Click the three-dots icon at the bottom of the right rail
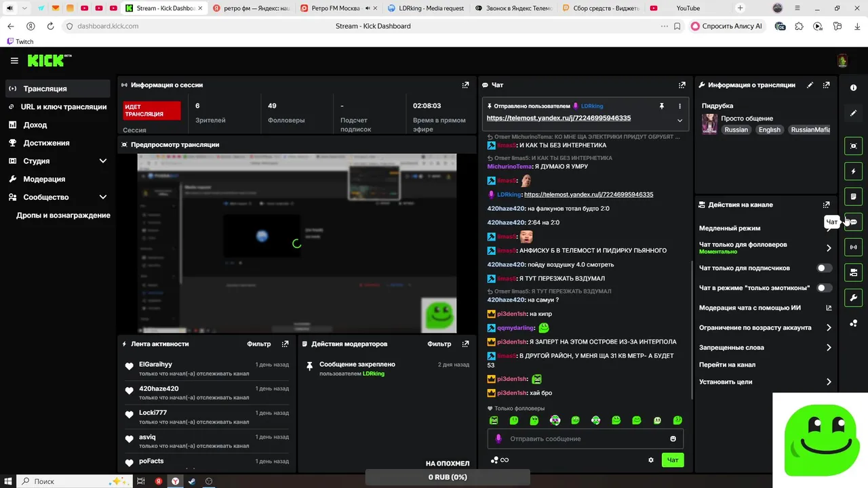 click(853, 323)
